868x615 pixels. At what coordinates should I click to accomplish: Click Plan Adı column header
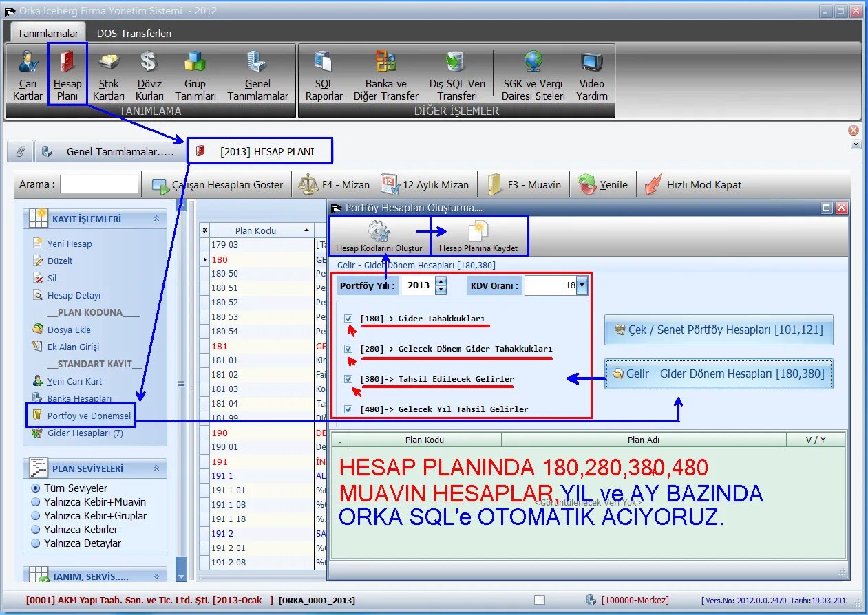click(x=644, y=440)
